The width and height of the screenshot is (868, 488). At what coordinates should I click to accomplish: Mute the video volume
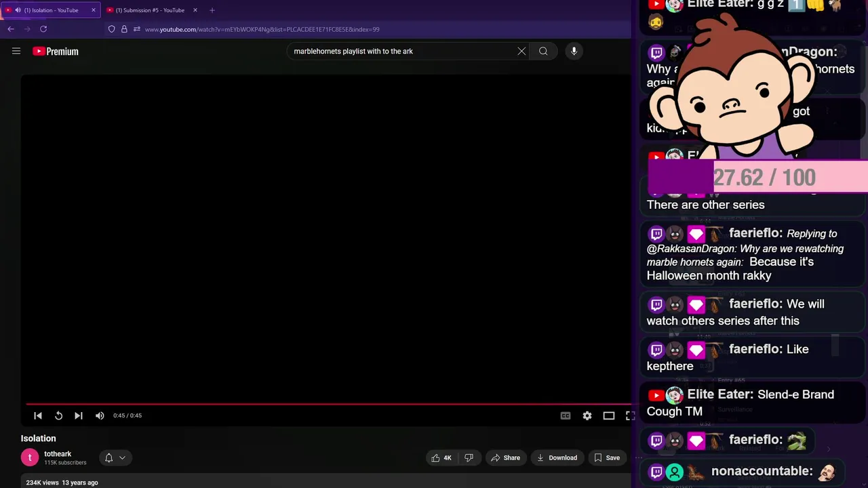[100, 415]
